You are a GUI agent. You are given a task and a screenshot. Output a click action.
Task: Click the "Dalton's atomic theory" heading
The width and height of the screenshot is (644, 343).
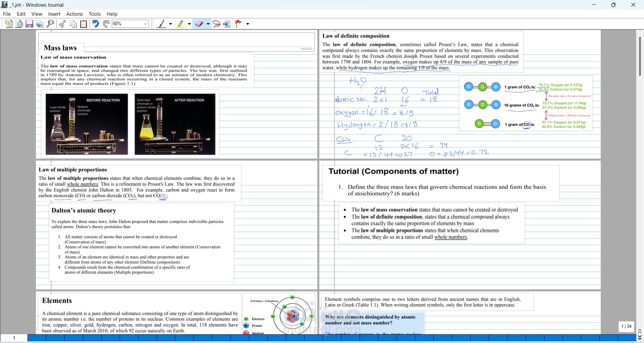tap(84, 211)
